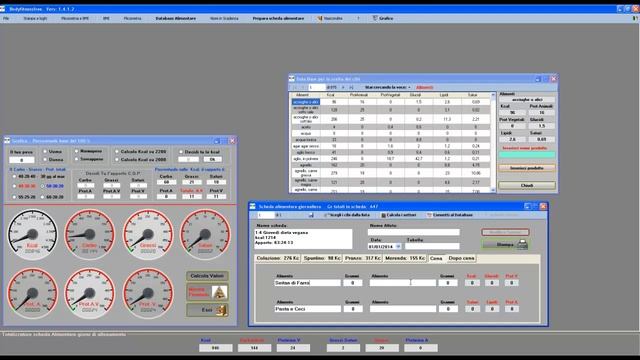Open Prepara scheda alimentare menu
Image resolution: width=640 pixels, height=360 pixels.
click(278, 18)
